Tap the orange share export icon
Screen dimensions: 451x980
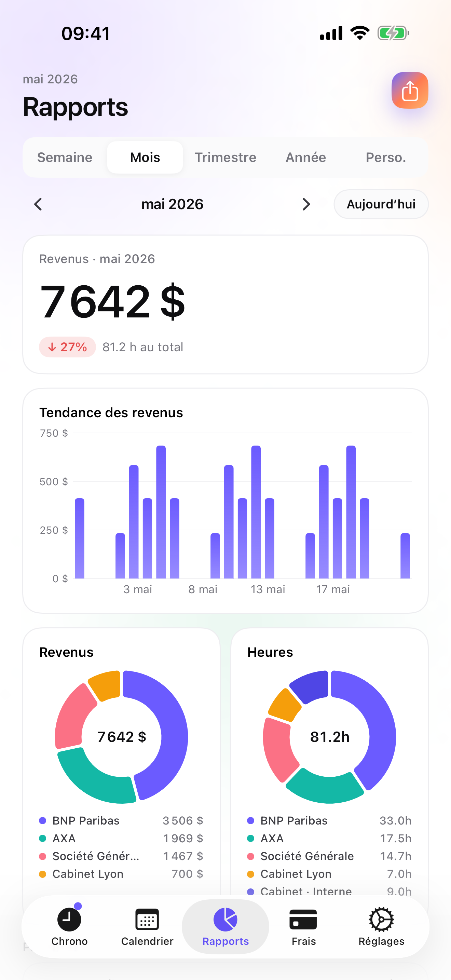[x=410, y=90]
